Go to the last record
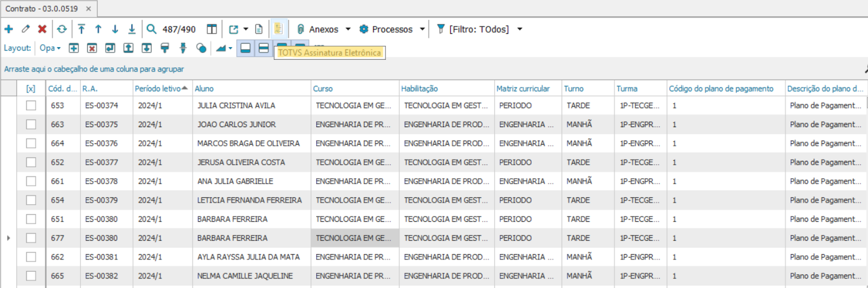The height and width of the screenshot is (288, 868). (x=132, y=29)
